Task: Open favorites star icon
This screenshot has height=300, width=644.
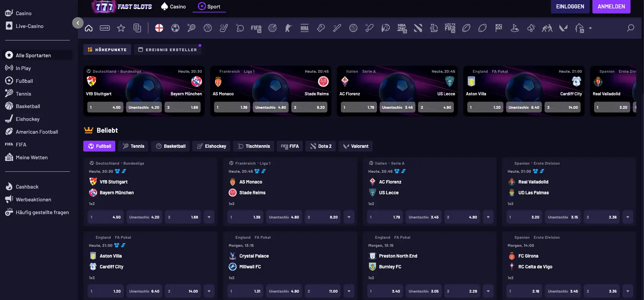Action: coord(121,28)
